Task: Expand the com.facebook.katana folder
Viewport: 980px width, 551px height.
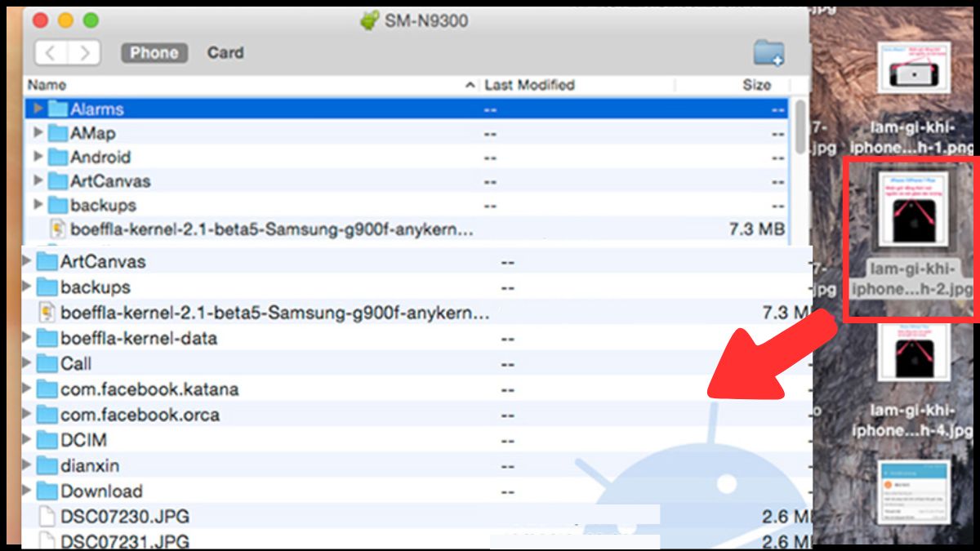Action: click(28, 389)
